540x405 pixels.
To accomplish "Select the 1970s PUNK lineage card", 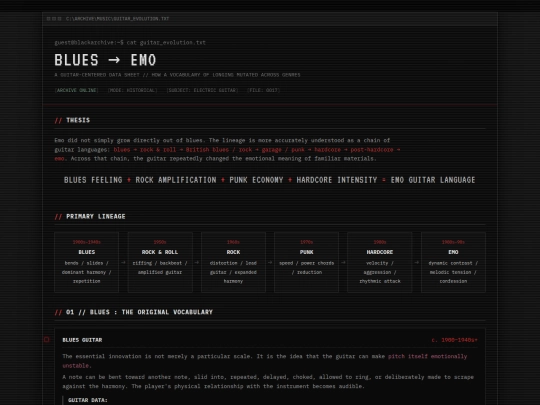I will click(307, 262).
